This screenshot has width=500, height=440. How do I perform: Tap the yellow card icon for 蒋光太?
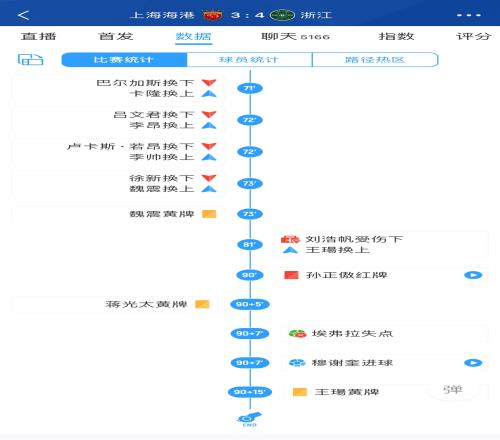coord(202,304)
